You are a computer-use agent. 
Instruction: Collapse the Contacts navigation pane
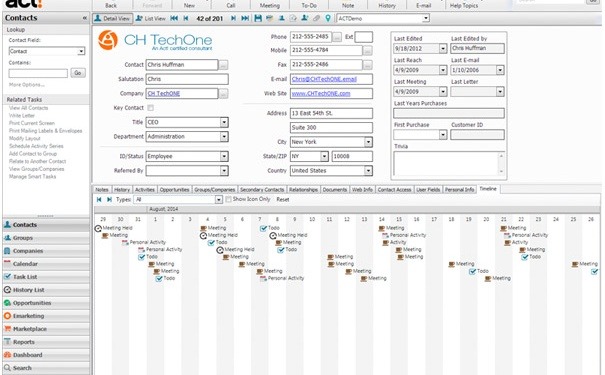84,18
